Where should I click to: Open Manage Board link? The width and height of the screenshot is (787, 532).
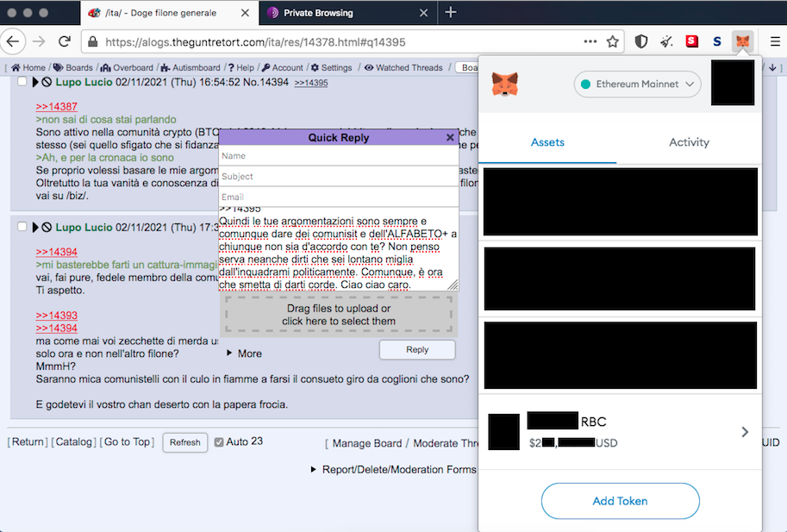click(367, 443)
